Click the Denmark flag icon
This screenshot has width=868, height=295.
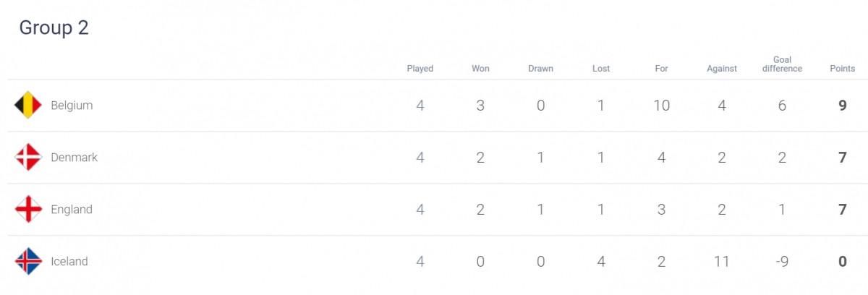point(29,158)
